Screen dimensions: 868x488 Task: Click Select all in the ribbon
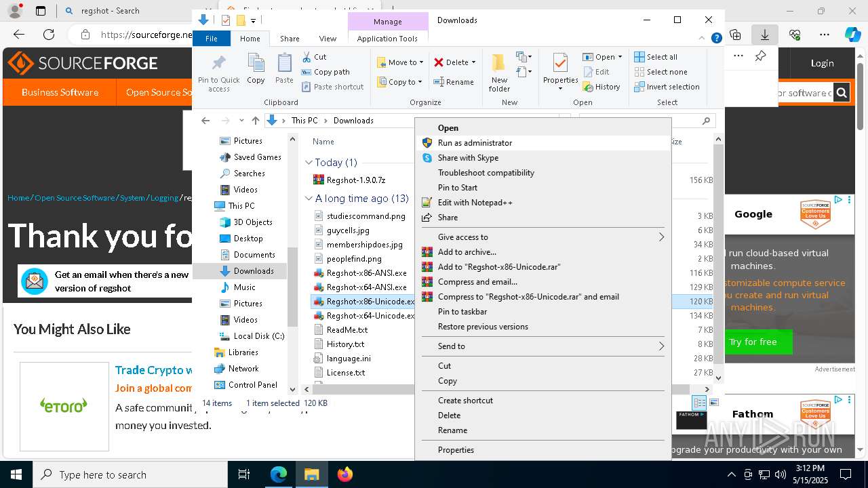(x=656, y=57)
